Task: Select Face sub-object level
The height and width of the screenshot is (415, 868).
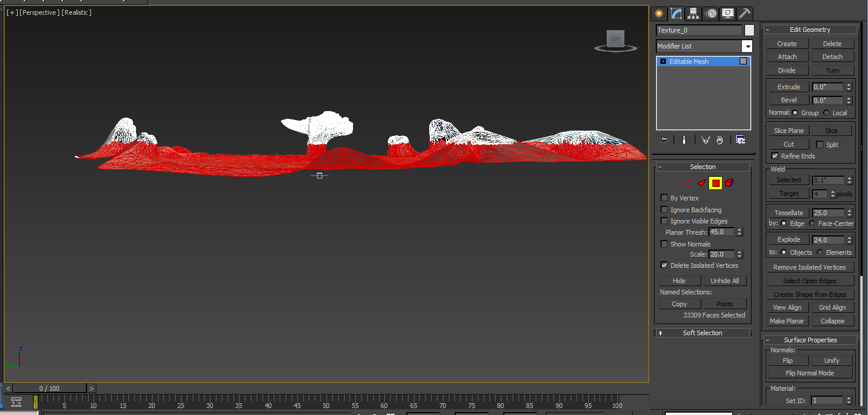Action: click(701, 183)
